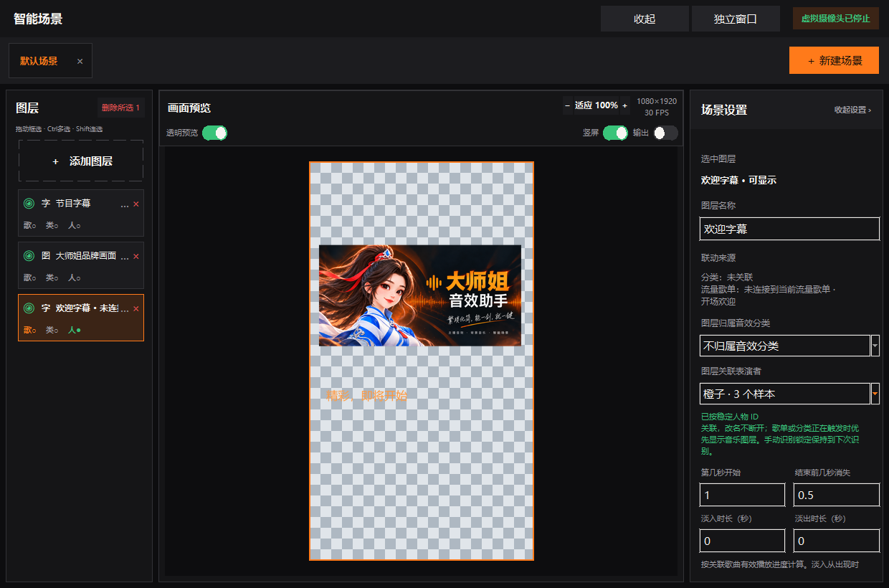Click the 类 indicator on 欢迎字幕 layer

(52, 330)
